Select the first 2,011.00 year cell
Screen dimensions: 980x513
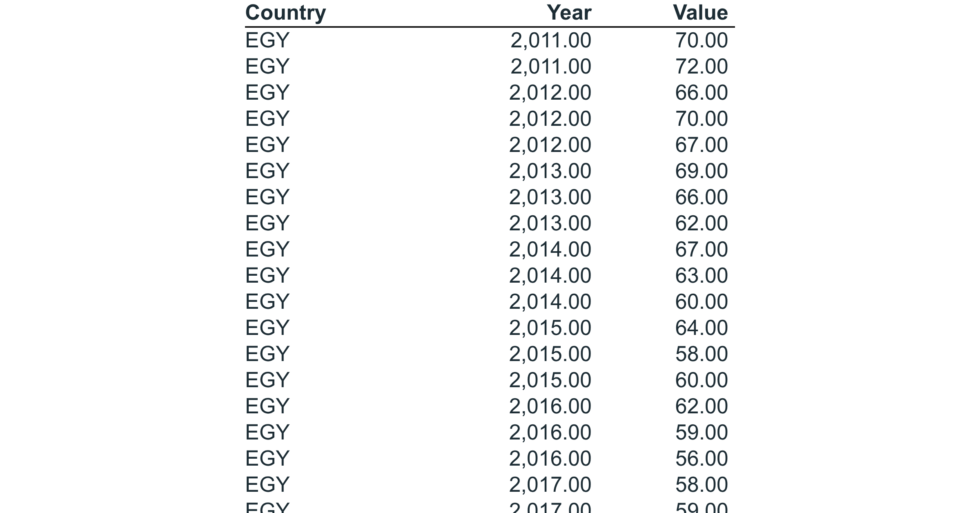click(x=551, y=40)
